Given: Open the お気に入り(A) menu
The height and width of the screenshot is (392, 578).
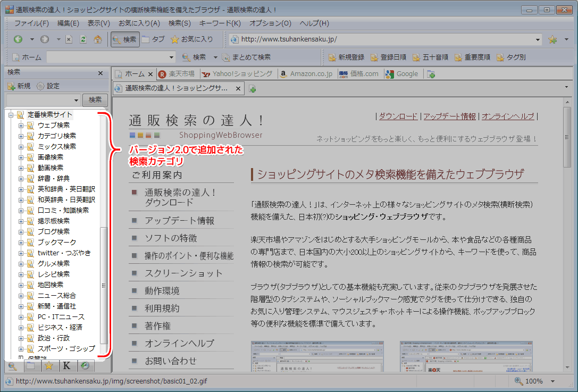Looking at the screenshot, I should 139,23.
